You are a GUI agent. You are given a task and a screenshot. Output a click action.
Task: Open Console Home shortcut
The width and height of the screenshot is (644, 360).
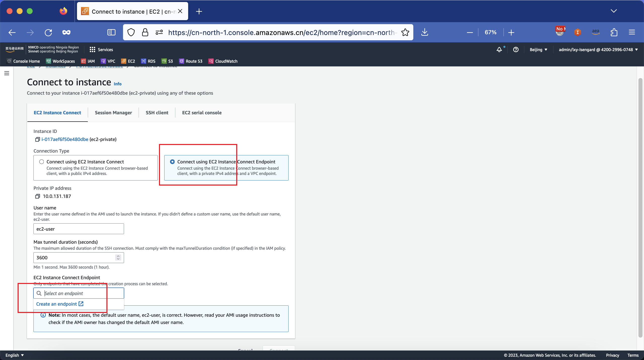(23, 61)
